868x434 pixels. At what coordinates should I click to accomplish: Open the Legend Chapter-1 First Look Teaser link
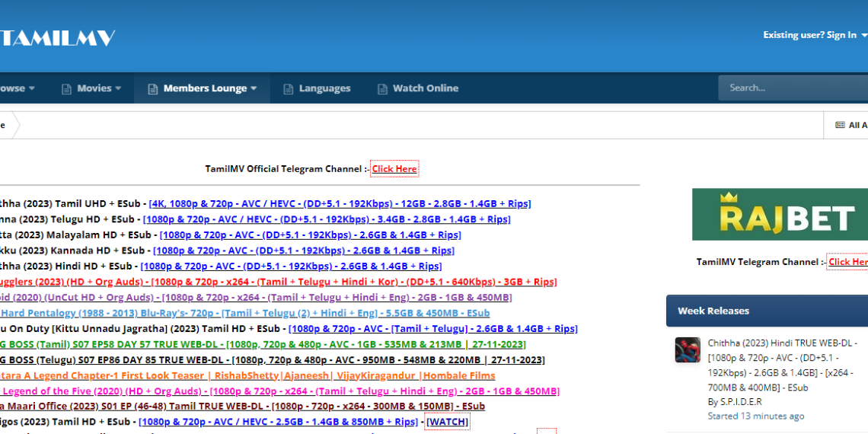point(247,376)
